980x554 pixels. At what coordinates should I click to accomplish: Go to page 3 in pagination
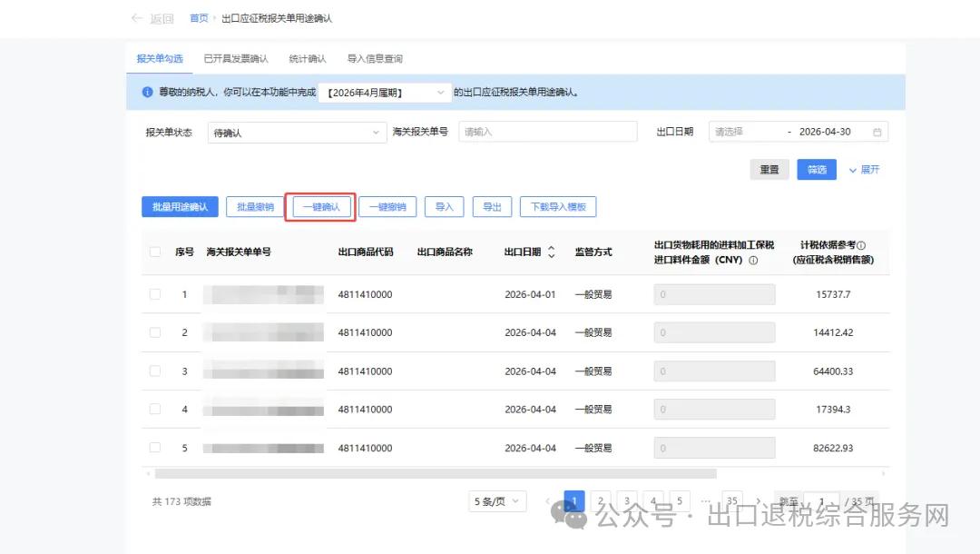tap(627, 500)
